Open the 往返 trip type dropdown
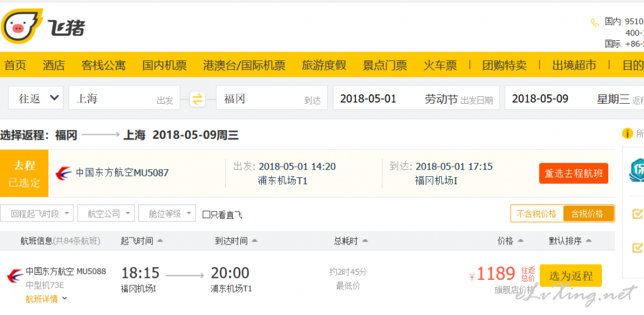The width and height of the screenshot is (644, 315). pyautogui.click(x=36, y=97)
